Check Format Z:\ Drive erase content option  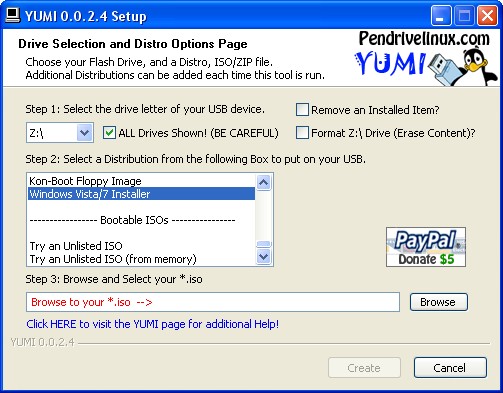[x=302, y=133]
